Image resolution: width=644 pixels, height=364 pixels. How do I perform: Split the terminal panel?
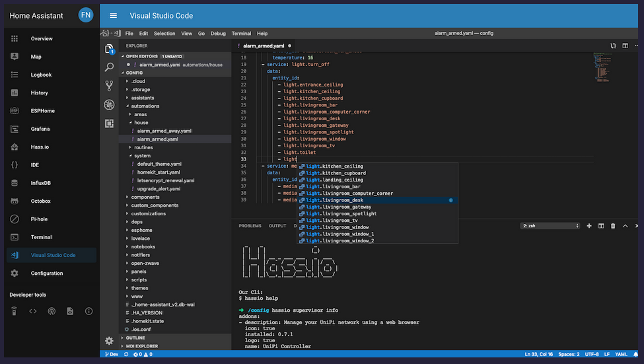click(601, 226)
